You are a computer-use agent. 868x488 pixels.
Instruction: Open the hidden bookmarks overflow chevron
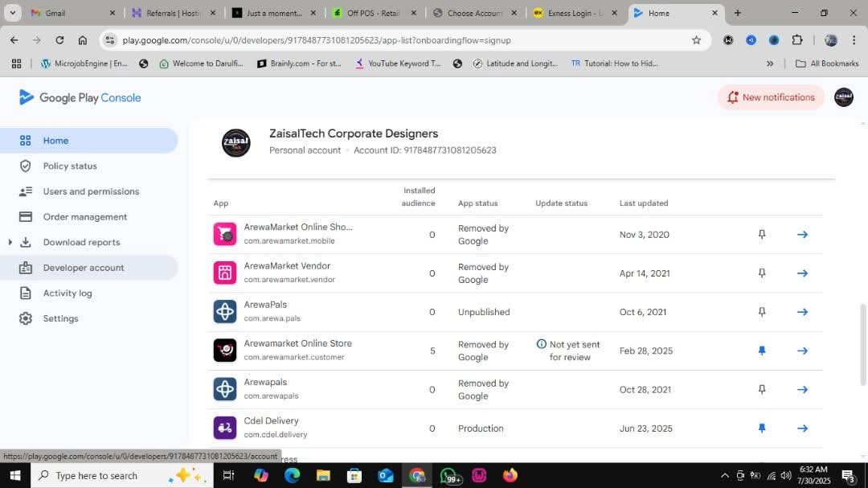coord(770,63)
